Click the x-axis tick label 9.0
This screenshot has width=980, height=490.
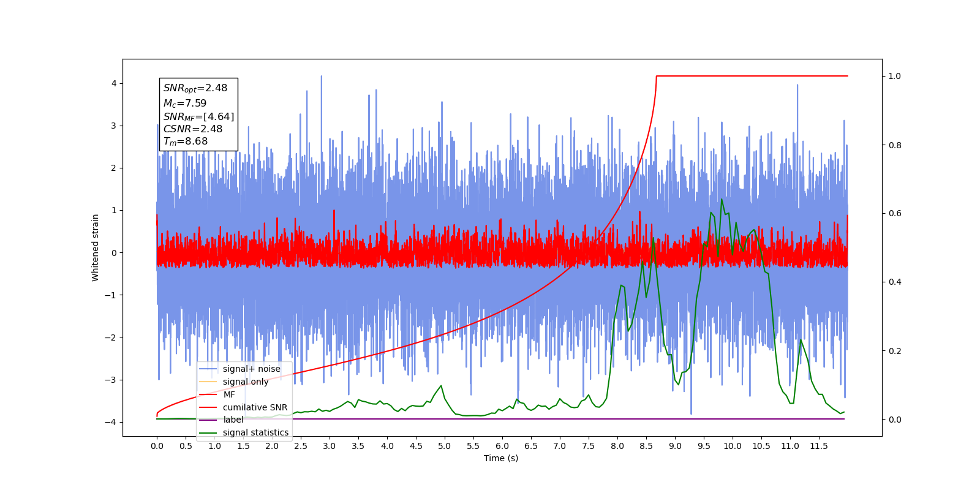click(675, 446)
